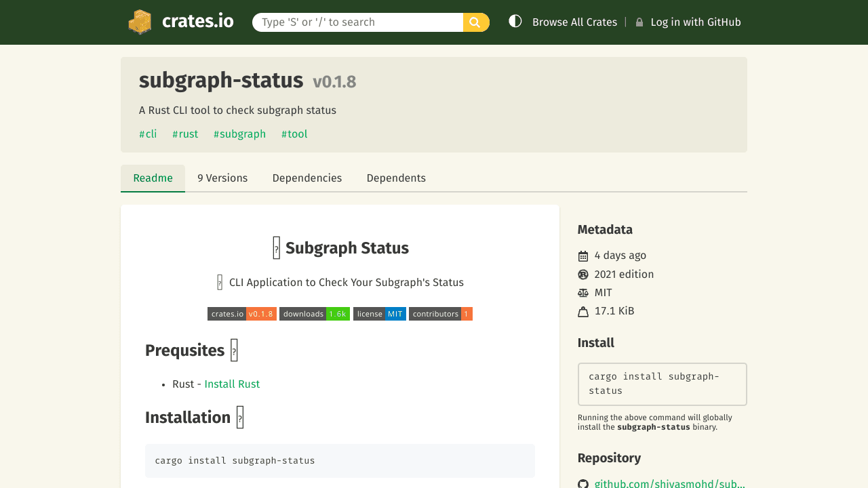Select the Readme tab

(x=153, y=178)
